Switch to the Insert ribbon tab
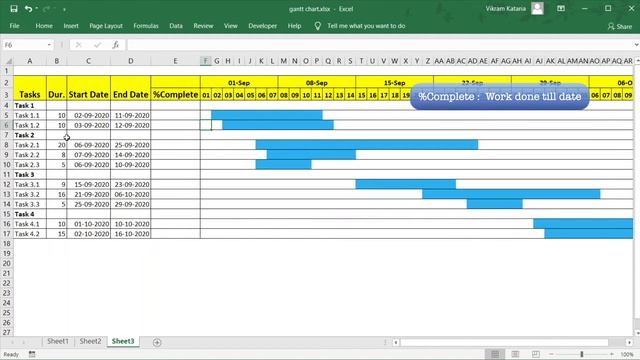 [x=71, y=26]
